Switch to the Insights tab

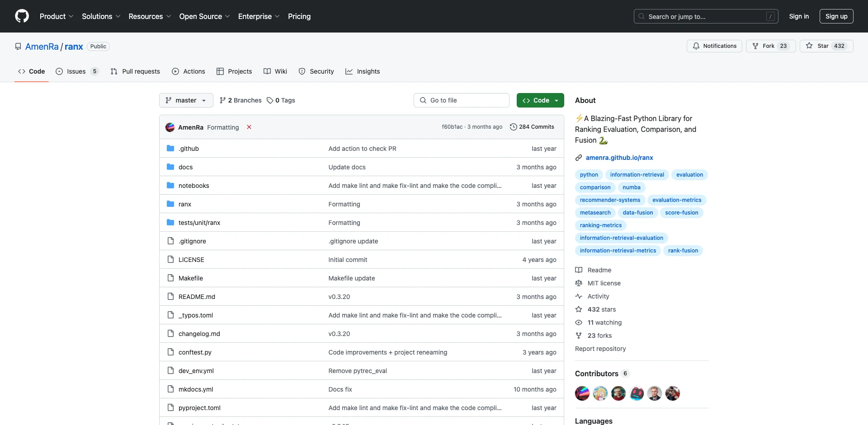click(x=363, y=71)
